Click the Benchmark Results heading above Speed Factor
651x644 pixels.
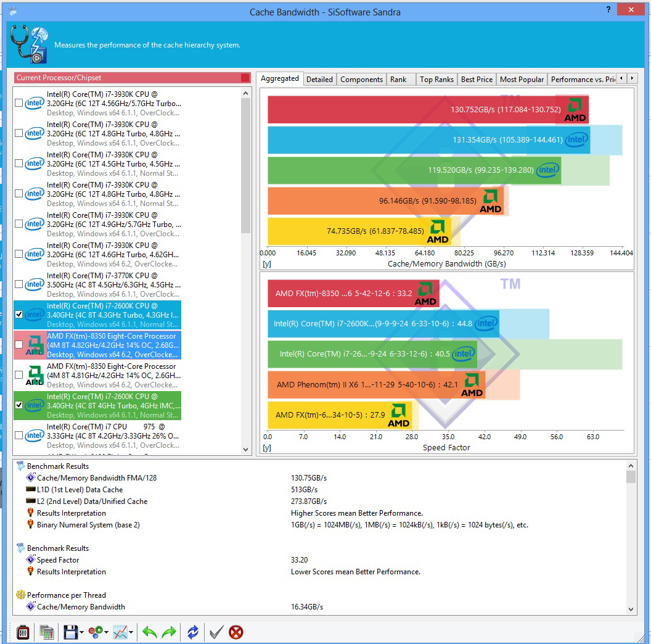[x=58, y=548]
